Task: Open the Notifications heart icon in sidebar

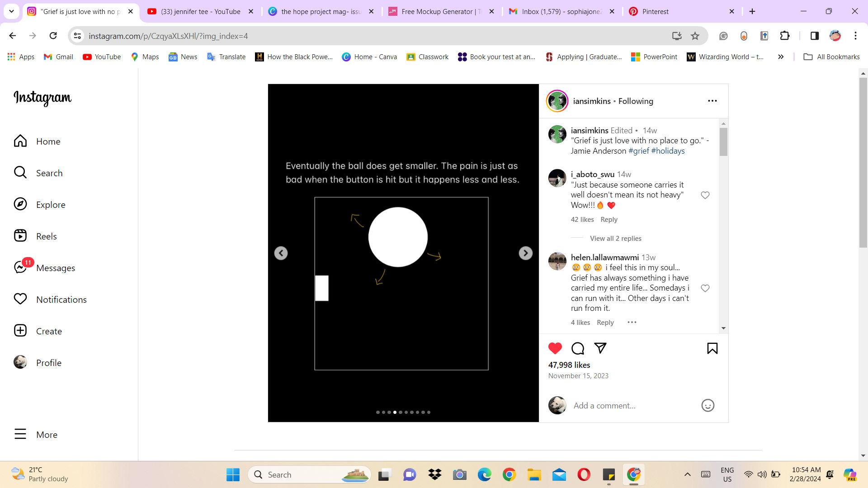Action: (20, 299)
